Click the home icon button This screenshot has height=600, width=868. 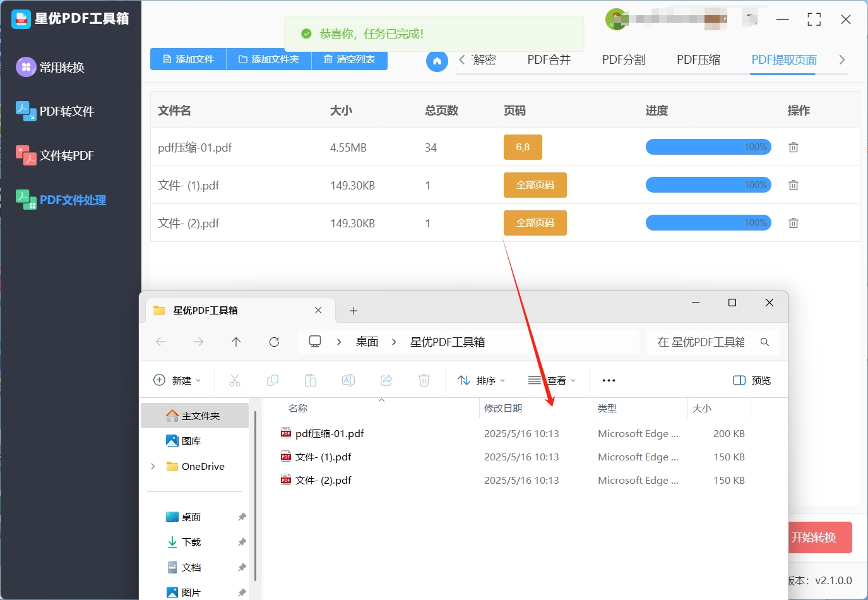(x=437, y=61)
